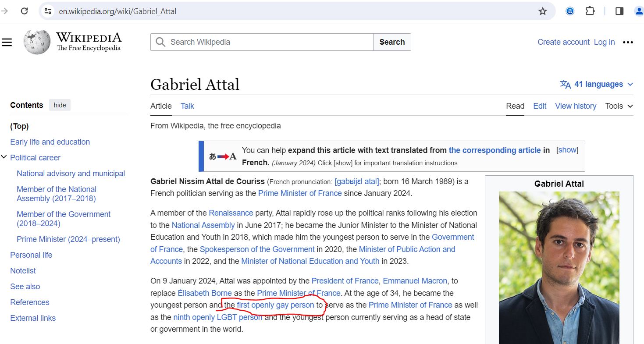
Task: Open the three-dot personal tools menu
Action: (628, 42)
